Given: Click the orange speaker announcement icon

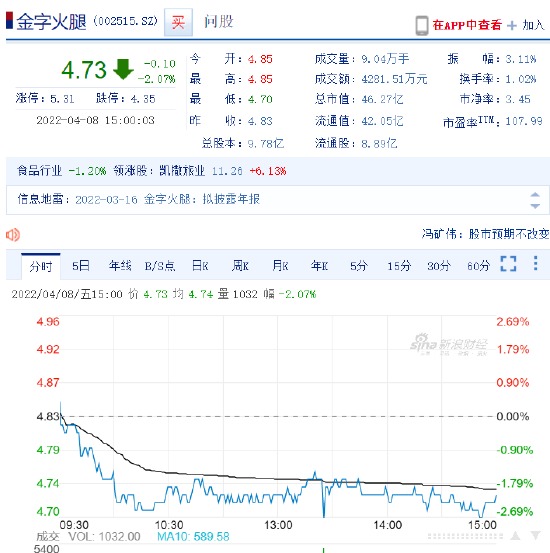Looking at the screenshot, I should [13, 235].
